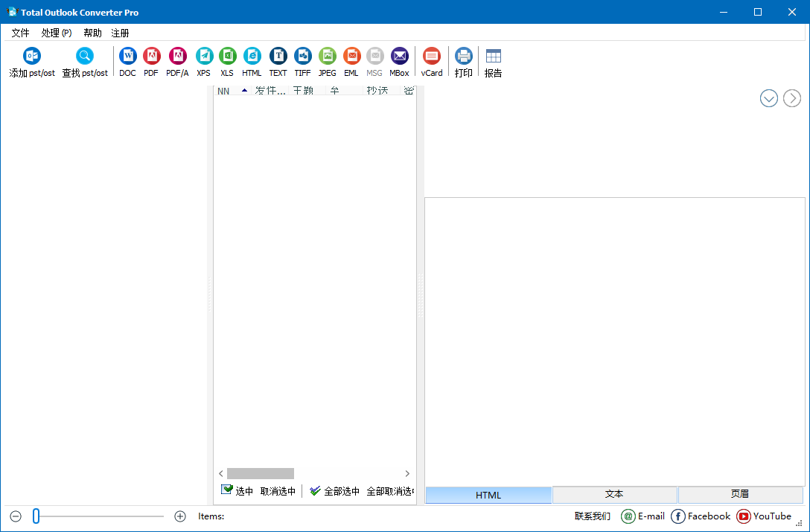Viewport: 810px width, 532px height.
Task: Toggle the NN column sort arrow
Action: 245,90
